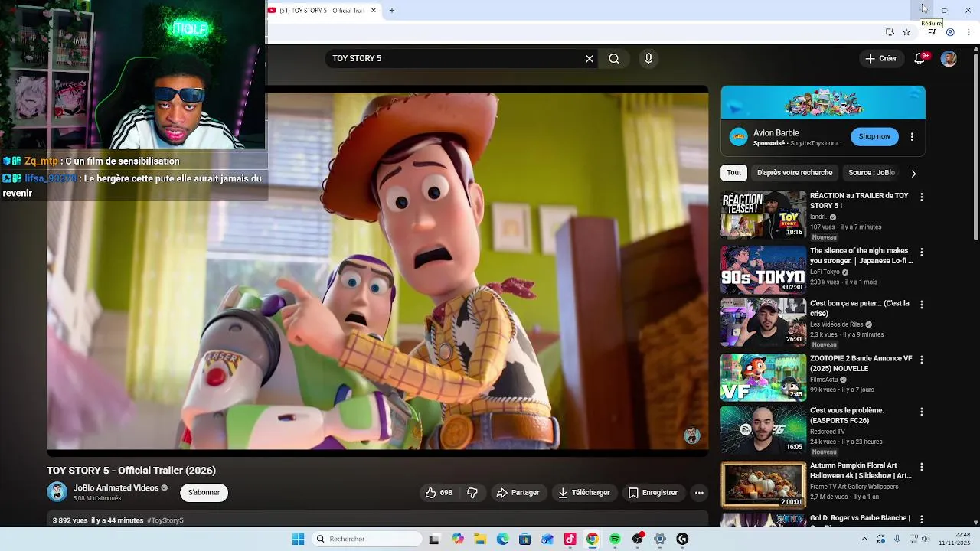This screenshot has width=980, height=551.
Task: Share the video via Partager
Action: point(518,493)
